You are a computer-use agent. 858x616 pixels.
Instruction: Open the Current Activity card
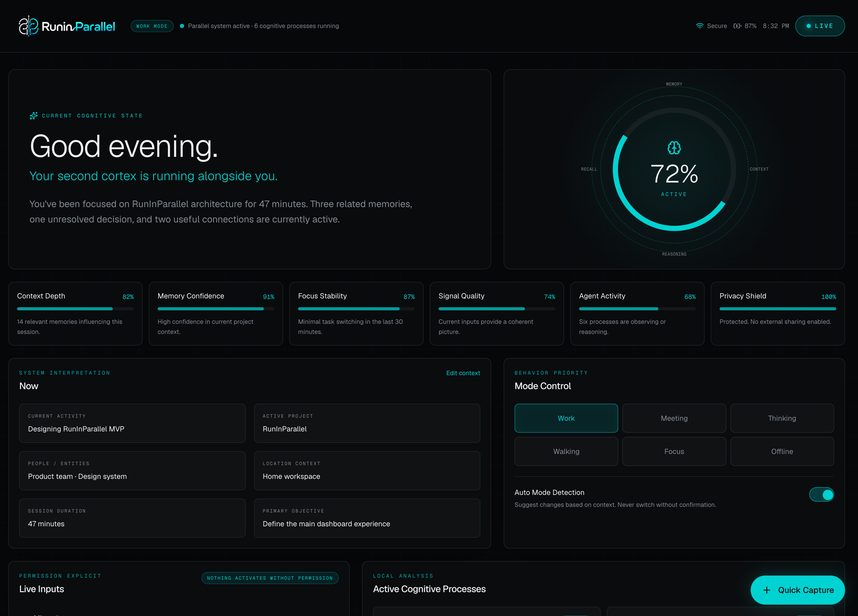[x=132, y=423]
